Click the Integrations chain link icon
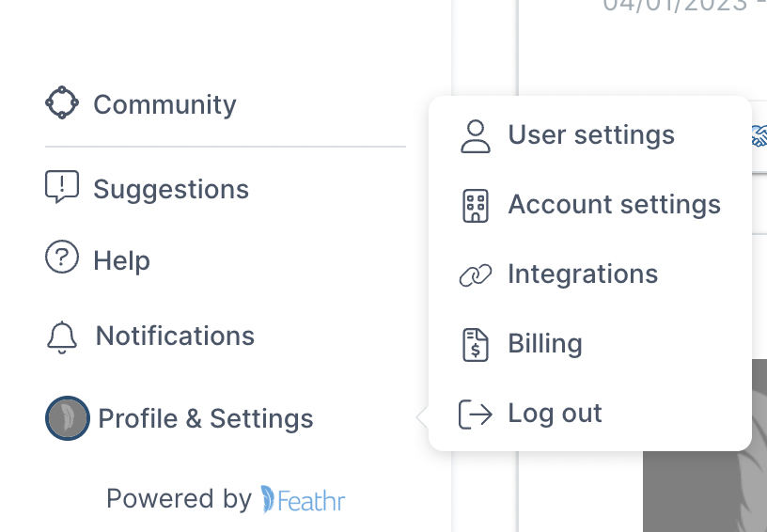This screenshot has height=532, width=767. pos(476,274)
